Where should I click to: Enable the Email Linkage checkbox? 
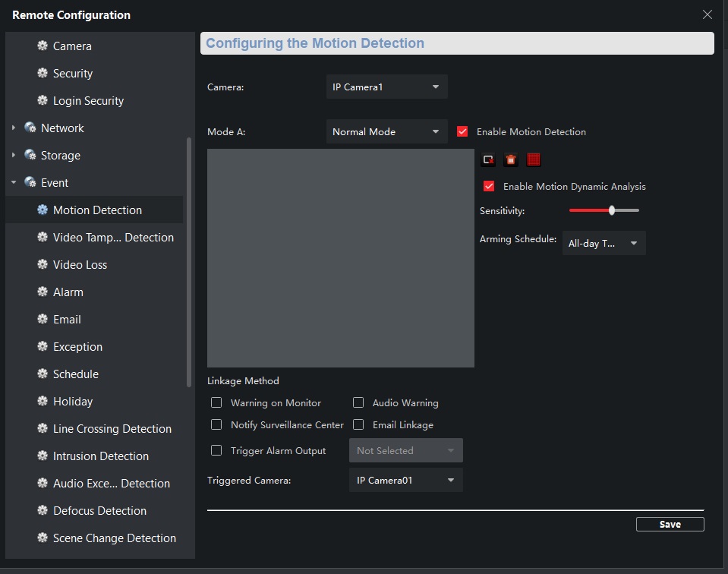[358, 425]
